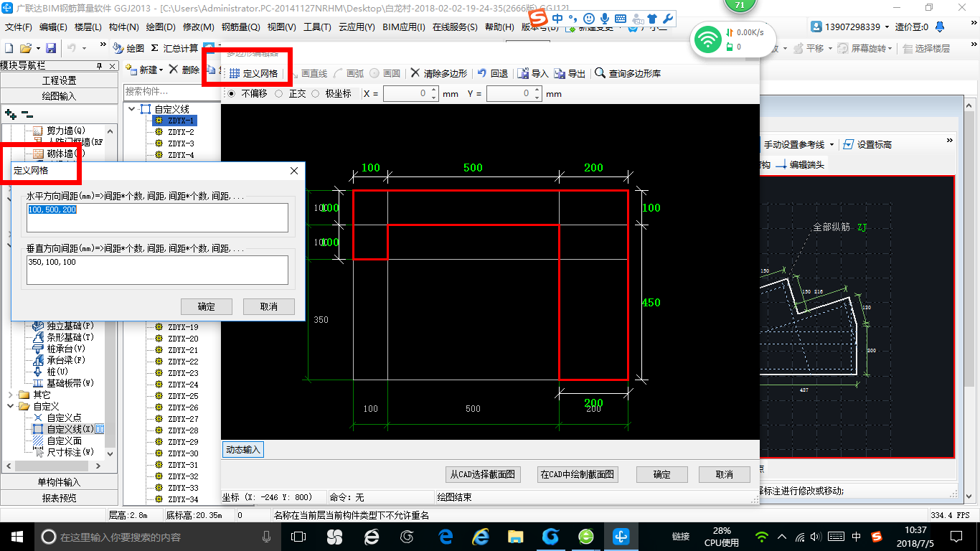This screenshot has height=551, width=980.
Task: Click the Undo arrow icon in the main toolbar
Action: tap(72, 48)
